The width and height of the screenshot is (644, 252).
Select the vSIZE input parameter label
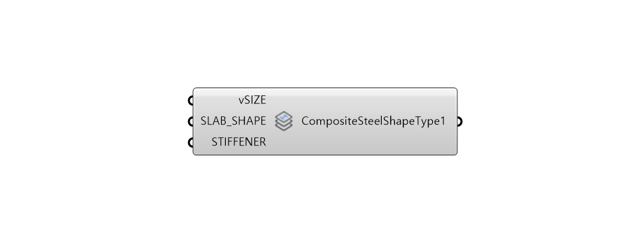click(x=252, y=100)
